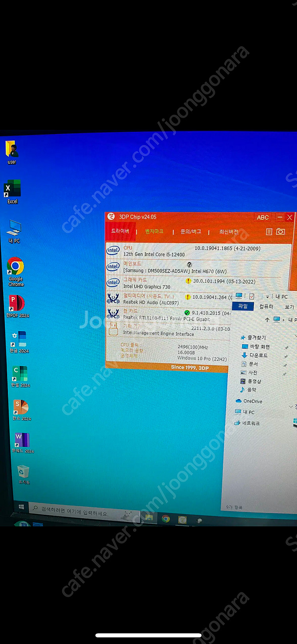The image size is (297, 644).
Task: Click the question mark on the motherboard row
Action: point(189,264)
